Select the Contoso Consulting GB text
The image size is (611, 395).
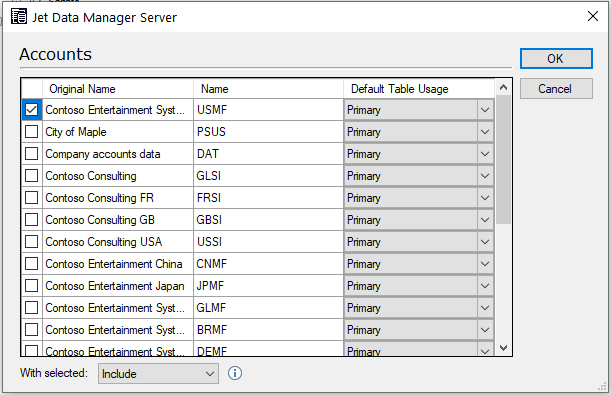click(100, 220)
